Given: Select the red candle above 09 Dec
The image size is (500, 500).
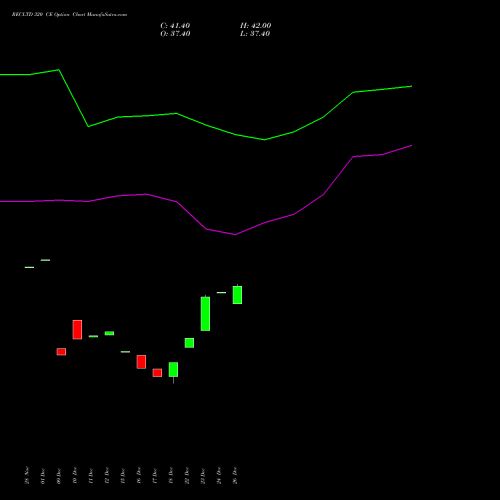Looking at the screenshot, I should click(61, 352).
